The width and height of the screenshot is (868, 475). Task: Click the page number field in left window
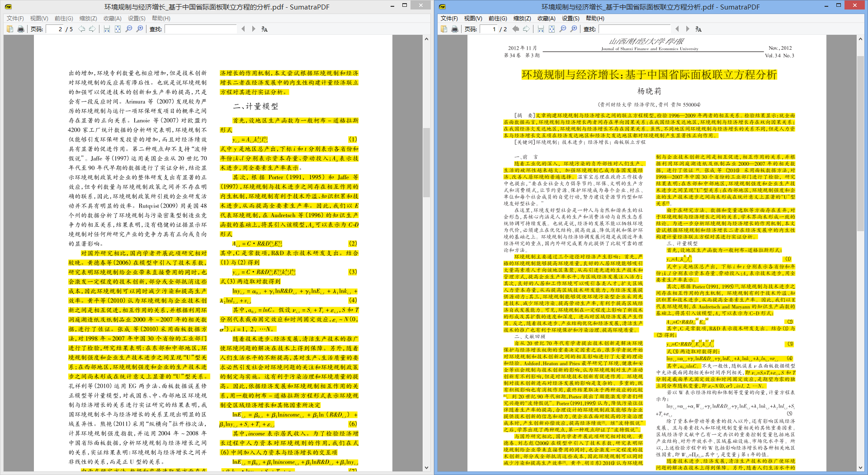click(x=54, y=29)
